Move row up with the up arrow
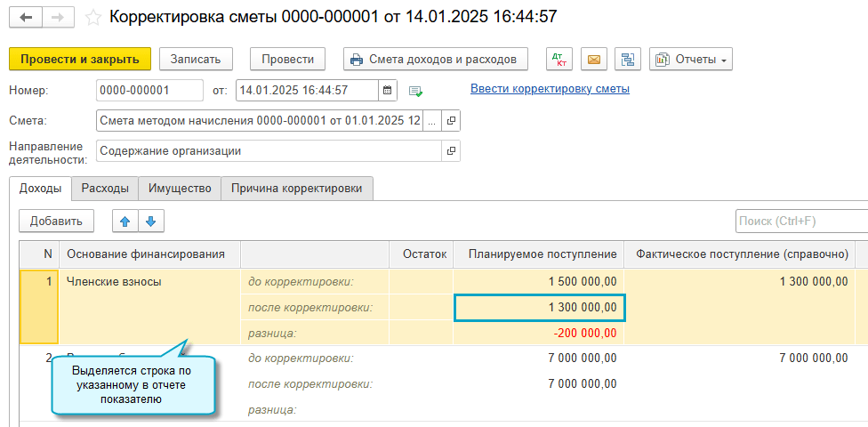The height and width of the screenshot is (427, 868). (x=125, y=222)
